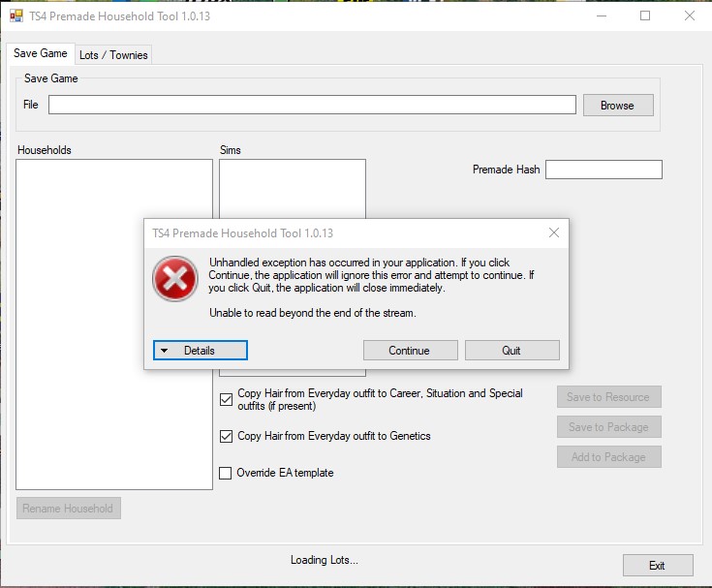Click Continue in the exception dialog
The image size is (712, 588).
click(410, 350)
